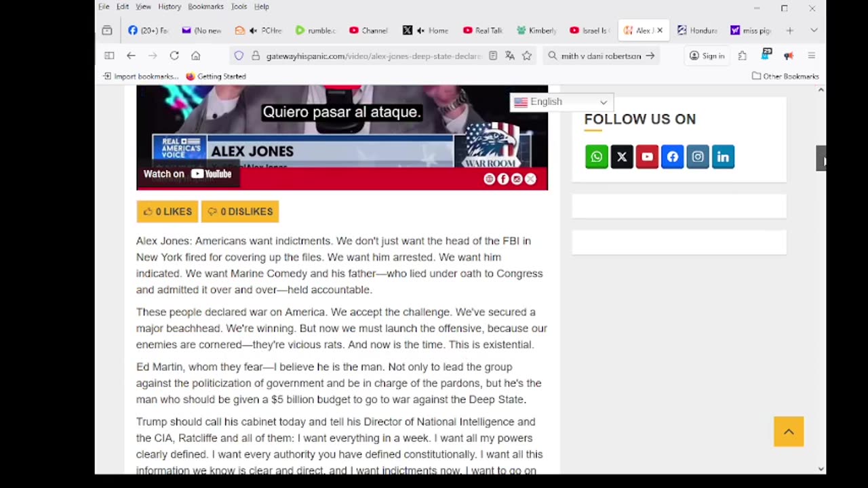
Task: Click the 0 DISLIKES button
Action: point(240,211)
